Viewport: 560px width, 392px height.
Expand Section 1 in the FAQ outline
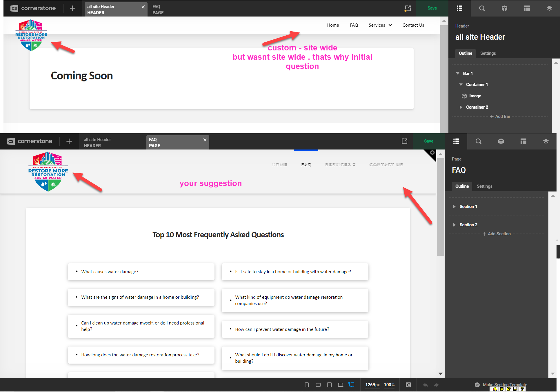coord(454,207)
